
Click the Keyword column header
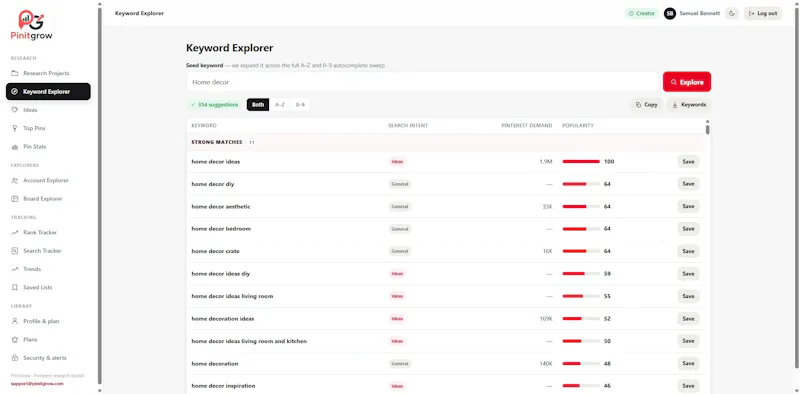[x=204, y=126]
